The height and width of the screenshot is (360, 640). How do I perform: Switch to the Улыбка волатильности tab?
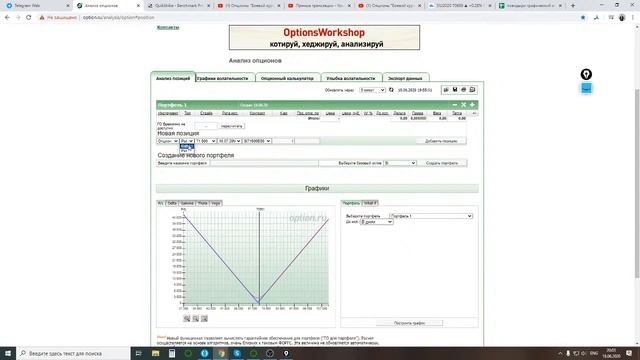(351, 78)
